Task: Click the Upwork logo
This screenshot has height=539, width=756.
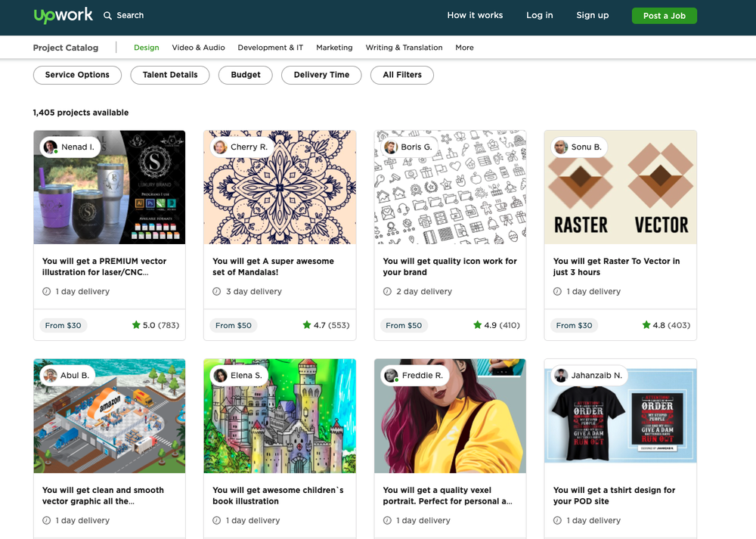Action: point(64,15)
